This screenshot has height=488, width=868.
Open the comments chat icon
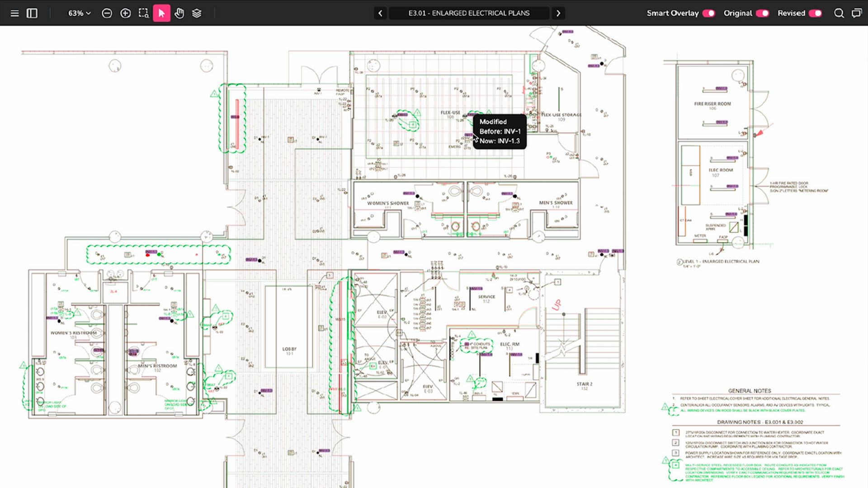click(856, 13)
